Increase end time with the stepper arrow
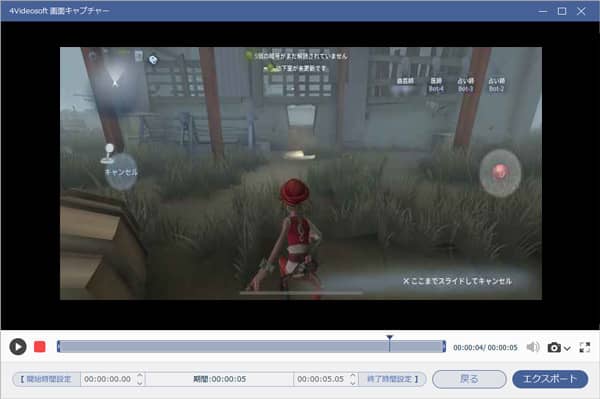The width and height of the screenshot is (600, 399). tap(353, 376)
